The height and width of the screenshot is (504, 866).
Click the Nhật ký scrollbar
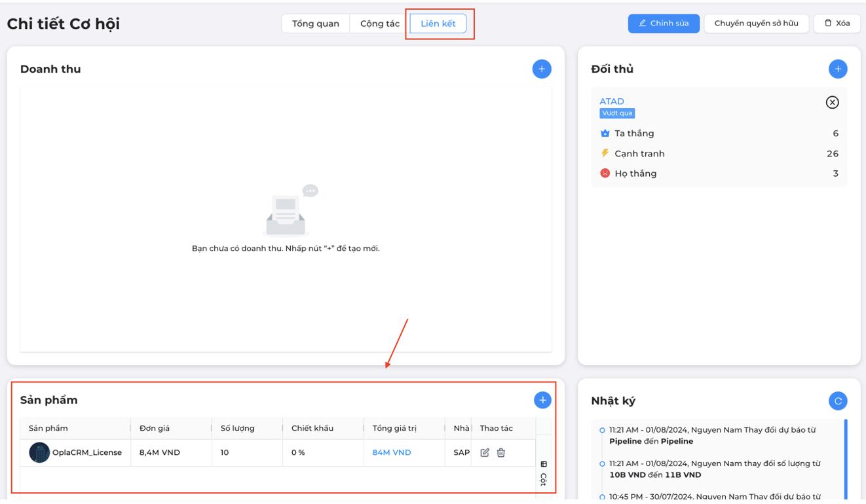pos(845,459)
